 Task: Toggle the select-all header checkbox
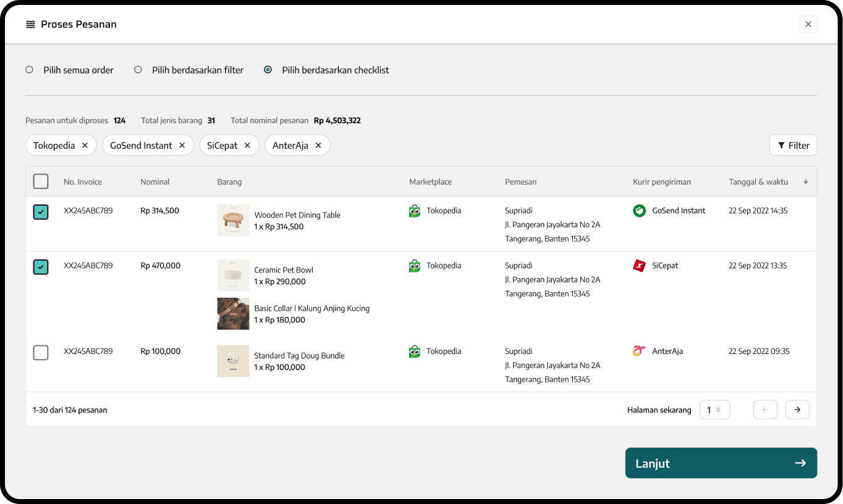point(41,182)
